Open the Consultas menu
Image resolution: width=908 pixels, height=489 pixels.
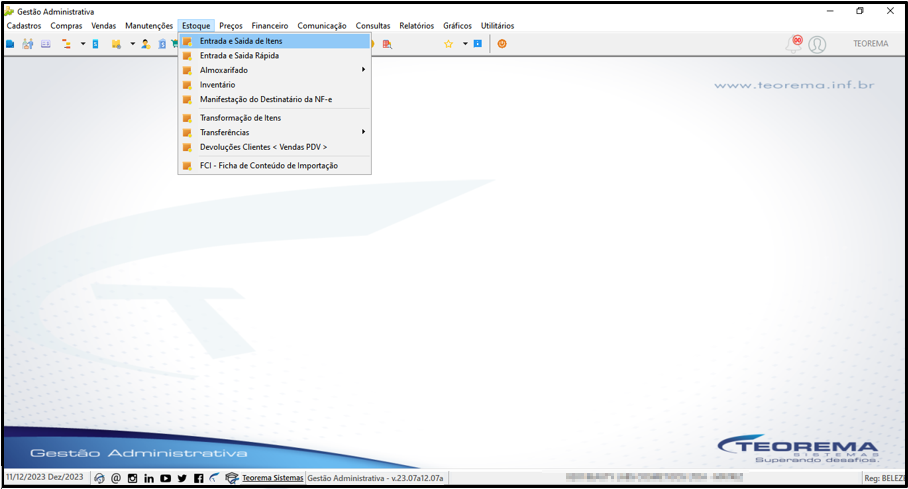coord(373,25)
